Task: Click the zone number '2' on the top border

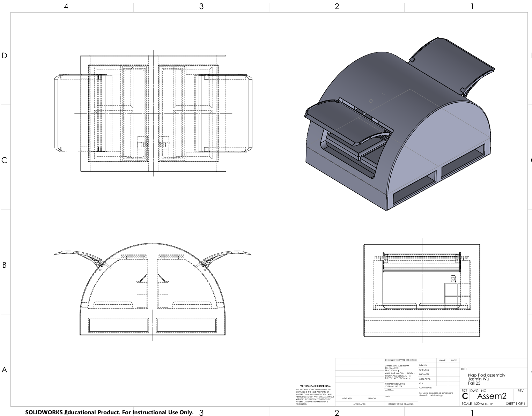Action: click(x=337, y=6)
